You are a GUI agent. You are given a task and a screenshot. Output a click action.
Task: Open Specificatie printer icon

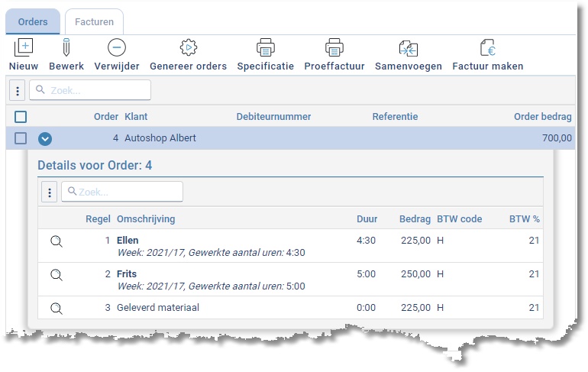pyautogui.click(x=265, y=48)
